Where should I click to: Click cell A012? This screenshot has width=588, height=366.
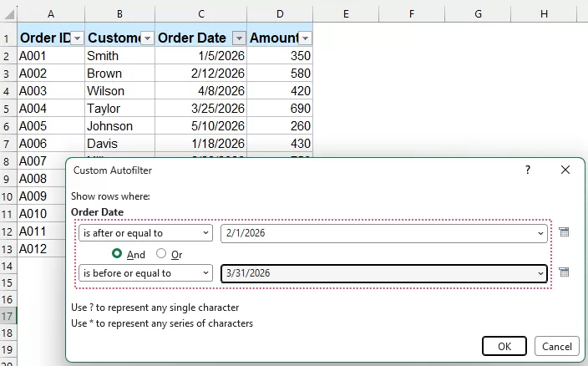(41, 249)
